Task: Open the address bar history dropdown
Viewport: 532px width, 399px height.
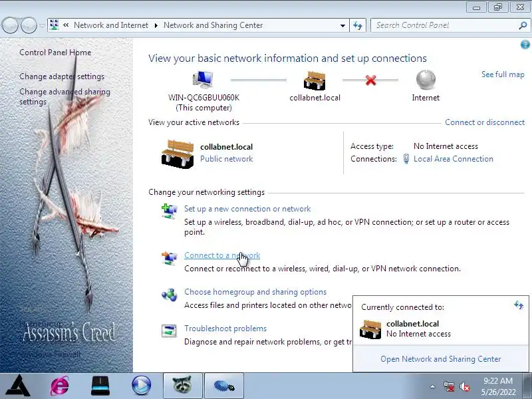Action: (342, 25)
